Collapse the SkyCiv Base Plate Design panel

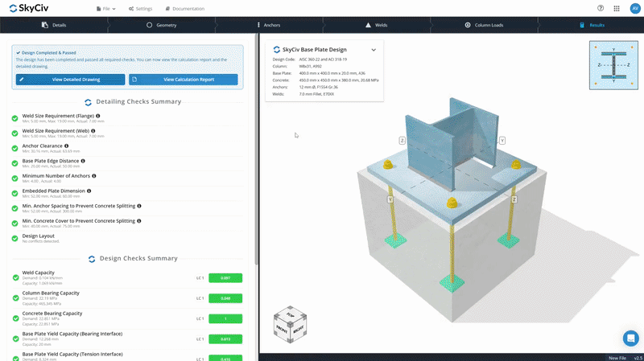(x=374, y=50)
